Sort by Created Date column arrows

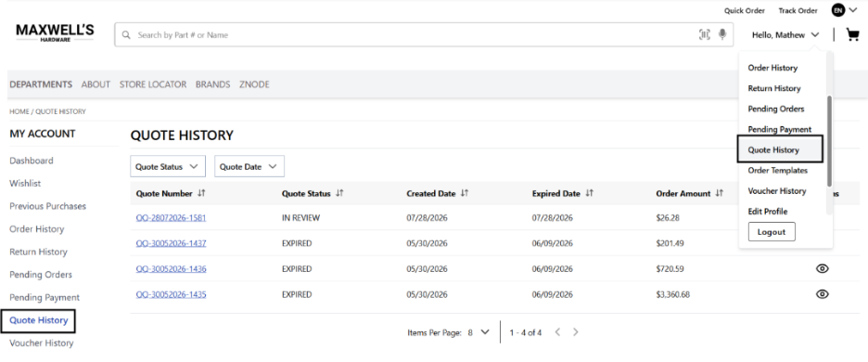click(465, 193)
